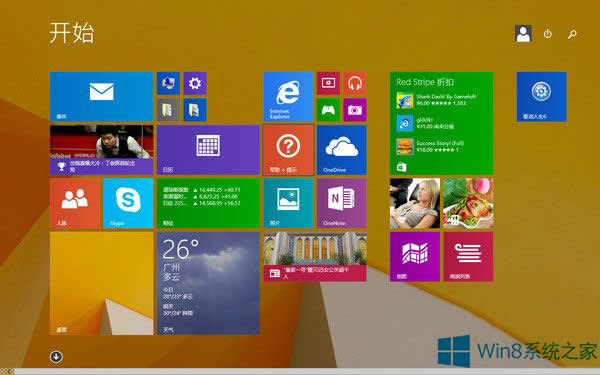This screenshot has height=375, width=600.
Task: Open the Weather tile showing 26°
Action: coord(208,283)
